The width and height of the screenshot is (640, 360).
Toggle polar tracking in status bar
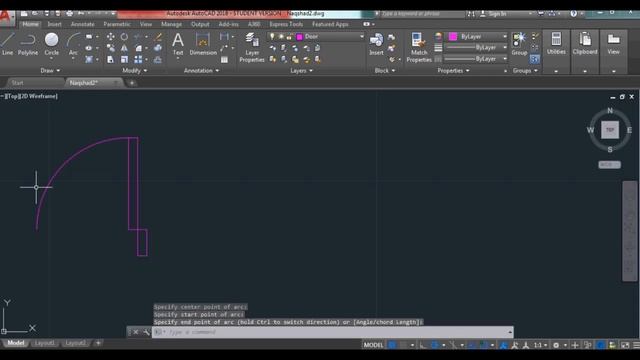pos(435,345)
